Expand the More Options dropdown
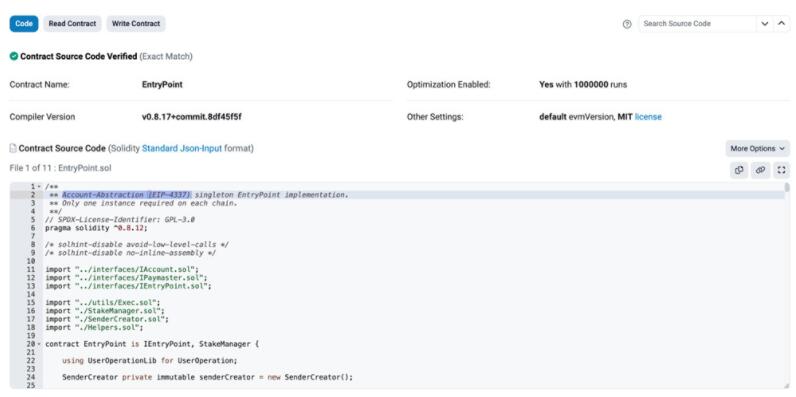This screenshot has height=397, width=796. [x=757, y=149]
